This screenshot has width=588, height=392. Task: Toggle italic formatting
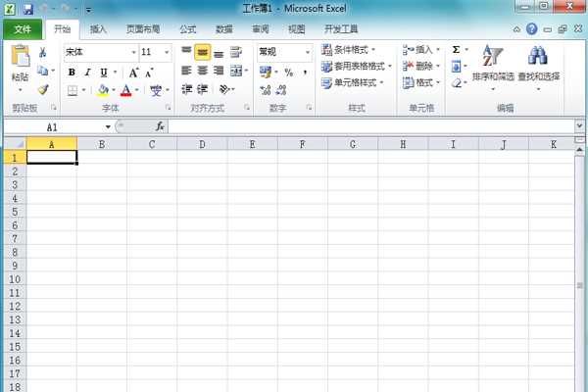(87, 72)
